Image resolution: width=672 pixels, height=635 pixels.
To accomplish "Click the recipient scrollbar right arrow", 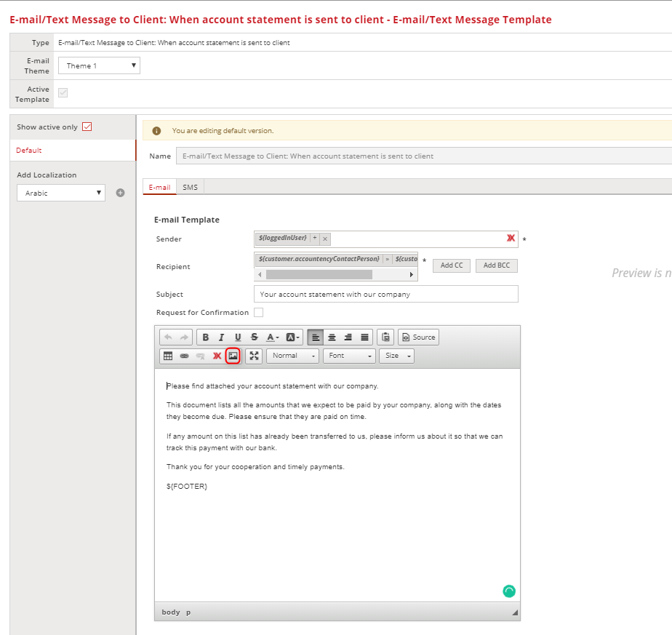I will click(x=412, y=274).
